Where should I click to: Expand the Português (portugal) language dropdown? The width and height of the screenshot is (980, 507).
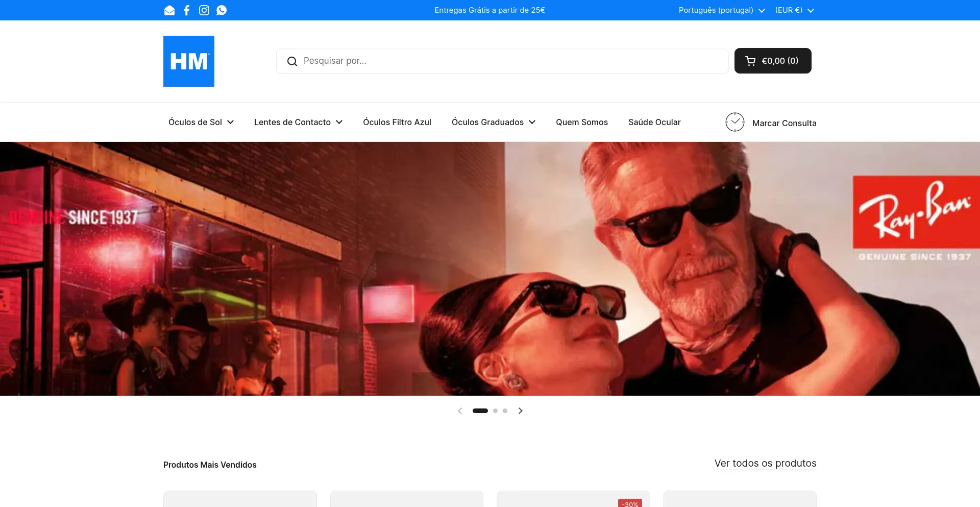click(x=721, y=10)
